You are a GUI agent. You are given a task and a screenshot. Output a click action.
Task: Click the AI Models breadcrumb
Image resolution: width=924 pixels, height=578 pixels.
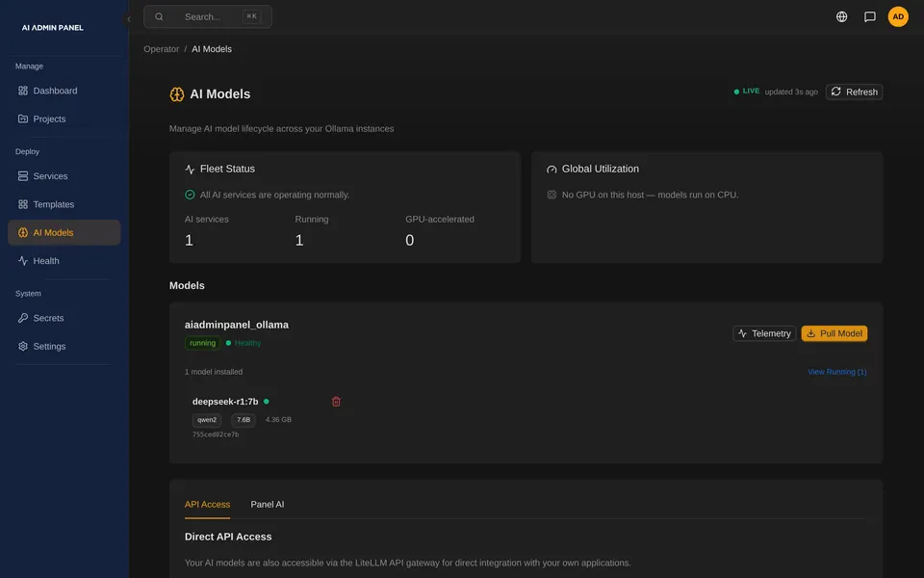pos(212,49)
